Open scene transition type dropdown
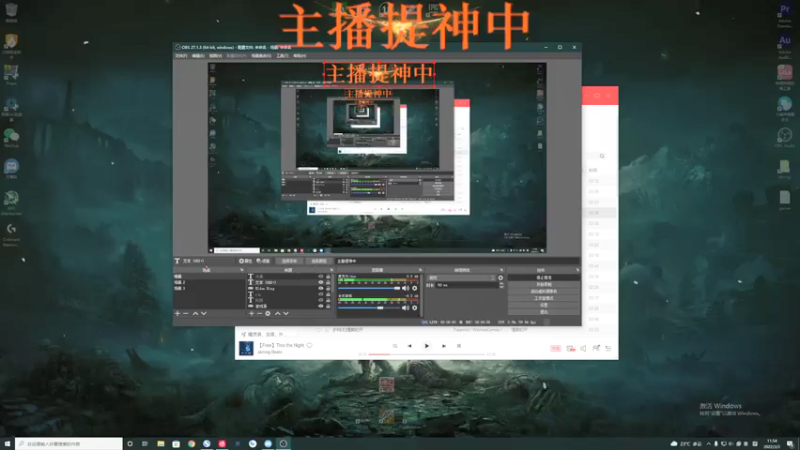 (461, 278)
